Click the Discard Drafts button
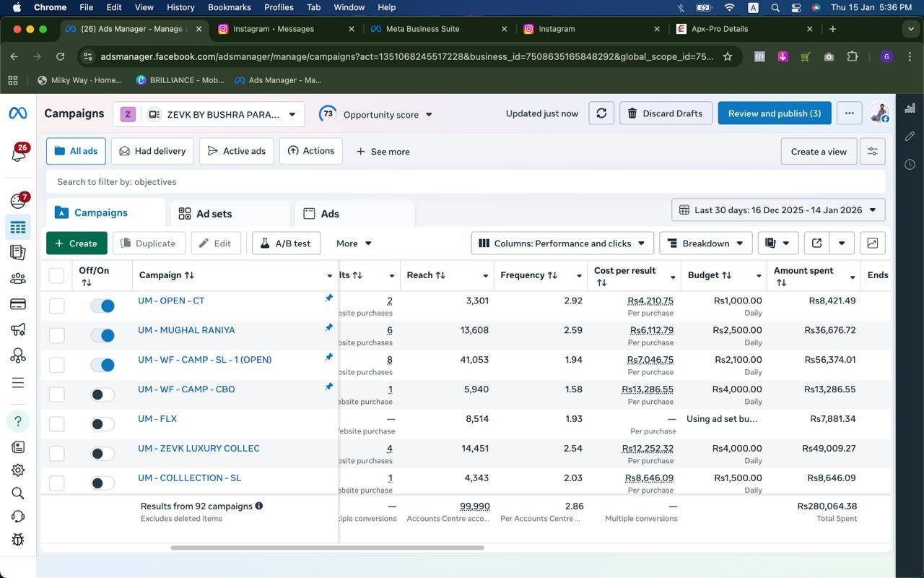Viewport: 924px width, 578px height. click(666, 113)
